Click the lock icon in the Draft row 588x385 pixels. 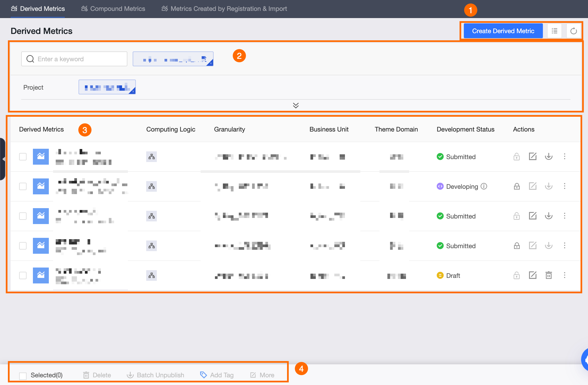[517, 275]
